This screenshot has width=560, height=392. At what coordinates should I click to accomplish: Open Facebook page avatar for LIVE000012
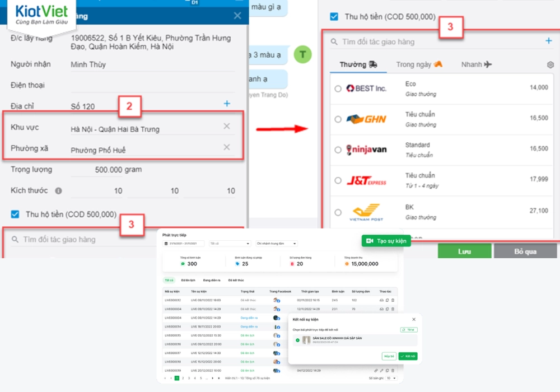(x=277, y=300)
